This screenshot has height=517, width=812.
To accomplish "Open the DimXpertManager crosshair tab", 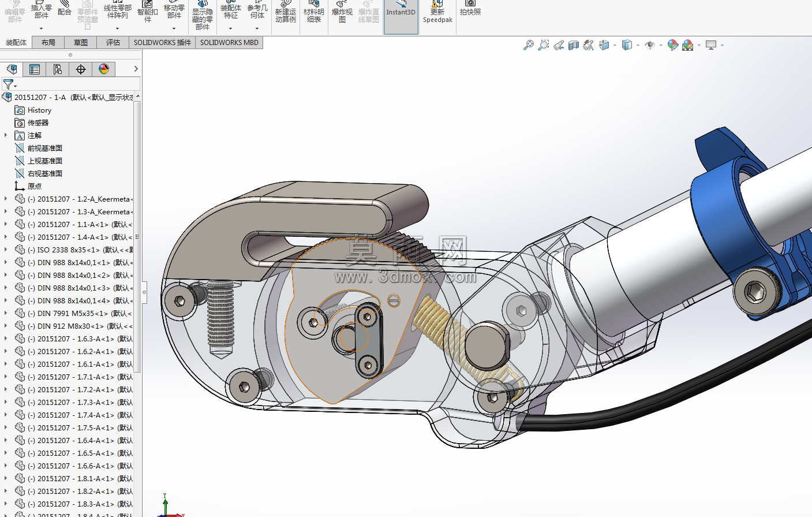I will point(81,69).
